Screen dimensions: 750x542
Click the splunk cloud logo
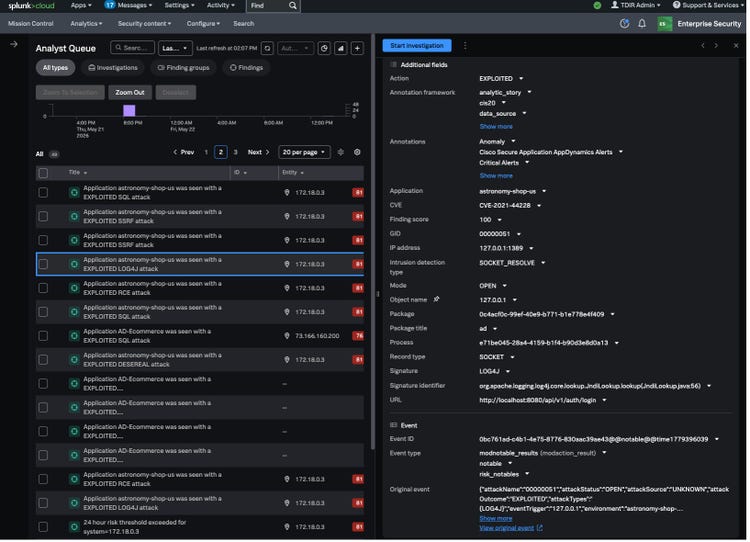click(x=31, y=6)
